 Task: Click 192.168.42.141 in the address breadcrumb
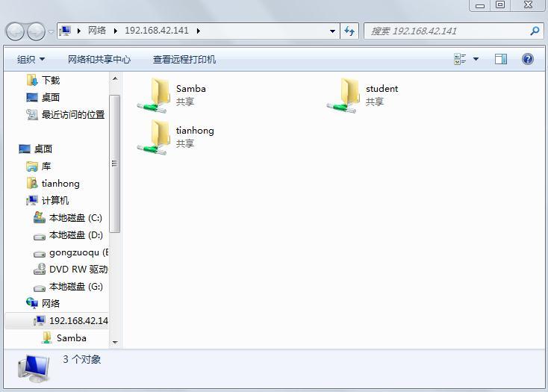(157, 31)
